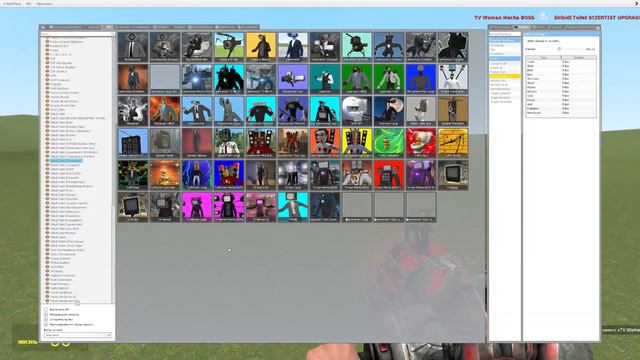The image size is (640, 360).
Task: Select the highlighted Skibidi Toilet category in tree
Action: click(66, 161)
